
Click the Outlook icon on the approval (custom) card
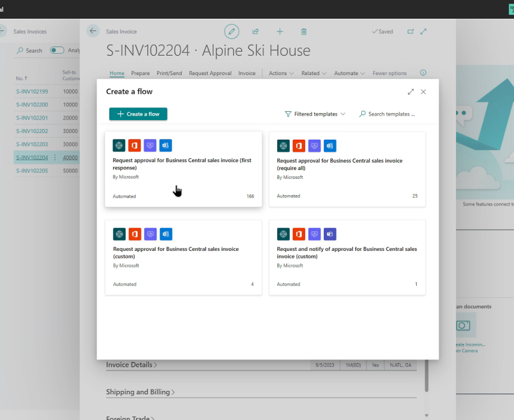[166, 234]
